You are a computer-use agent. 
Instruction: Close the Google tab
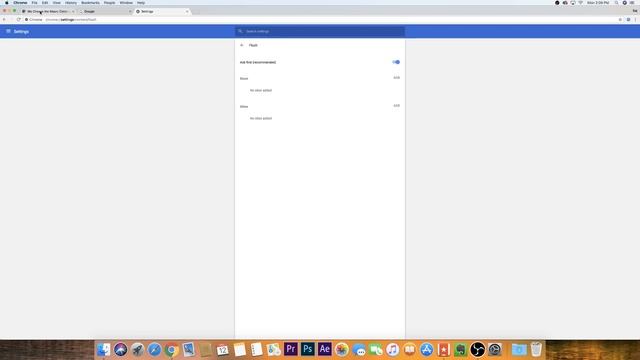point(130,11)
